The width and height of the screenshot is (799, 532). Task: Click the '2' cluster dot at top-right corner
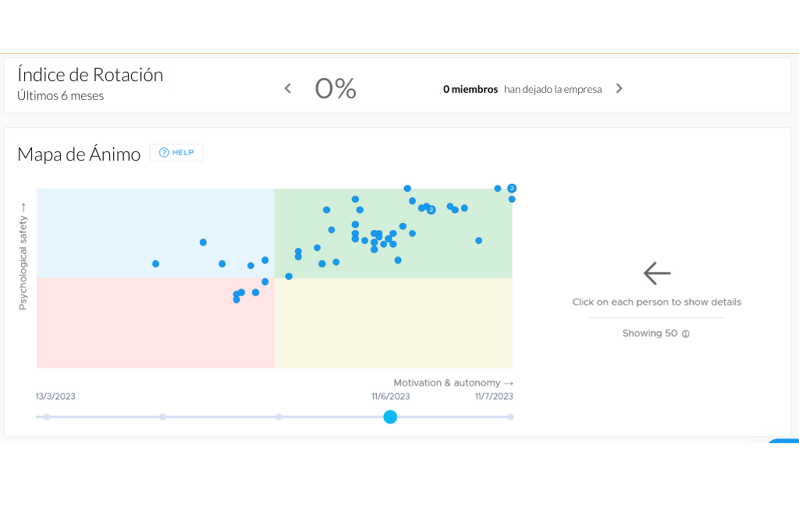click(x=512, y=188)
